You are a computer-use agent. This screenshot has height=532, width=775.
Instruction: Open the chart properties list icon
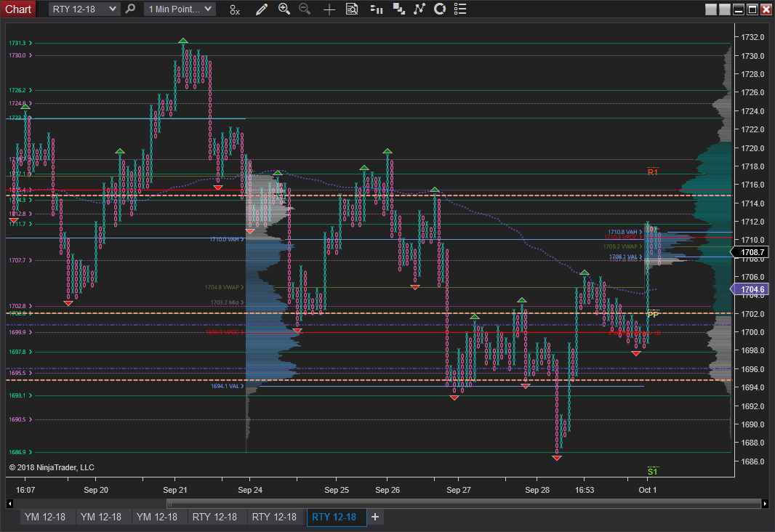tap(460, 9)
